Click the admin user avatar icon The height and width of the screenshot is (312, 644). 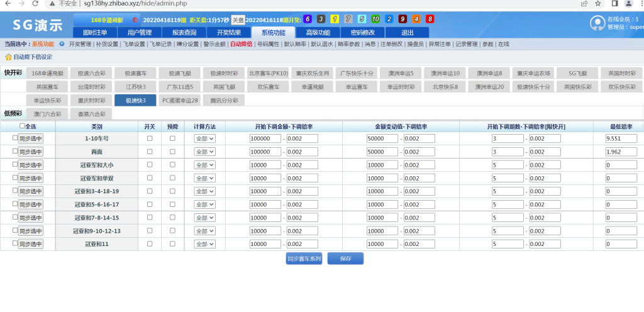tap(597, 23)
